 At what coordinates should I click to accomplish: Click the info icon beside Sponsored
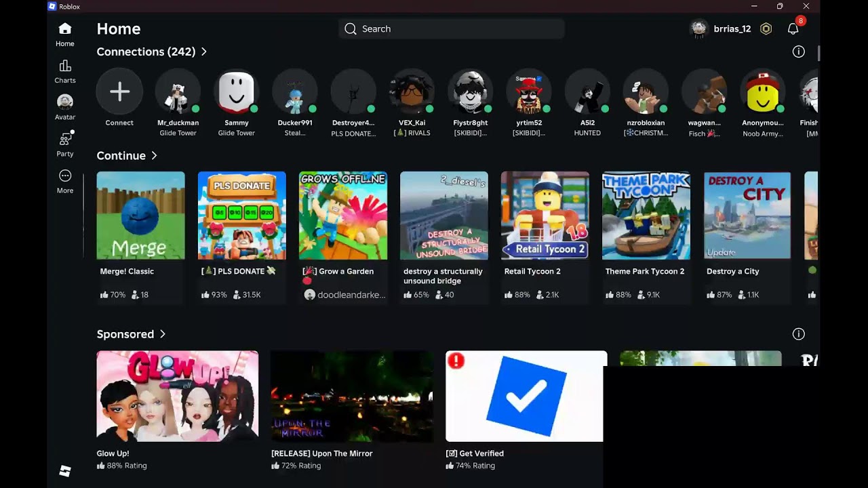point(799,334)
